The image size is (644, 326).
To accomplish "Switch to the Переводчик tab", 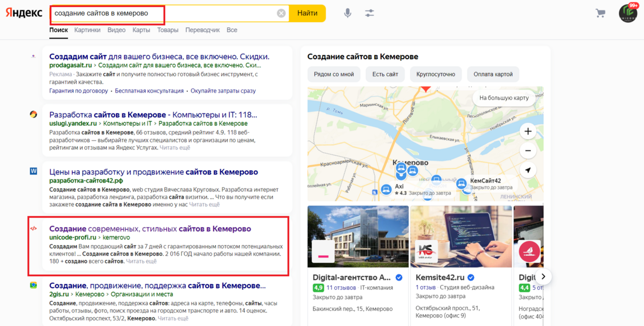I will [203, 30].
